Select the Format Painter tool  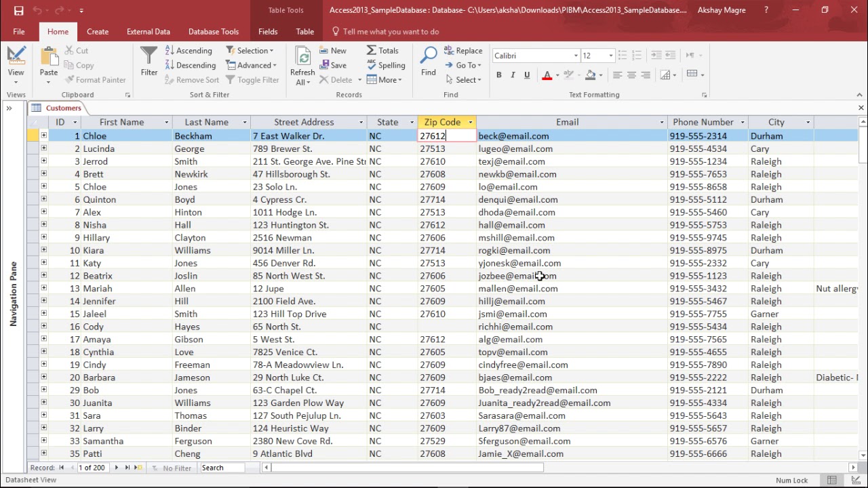pos(95,80)
